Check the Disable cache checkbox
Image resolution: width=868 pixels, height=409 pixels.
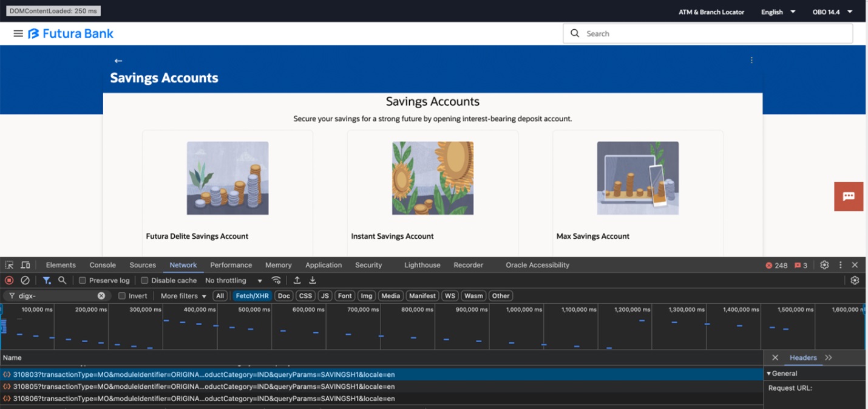[x=144, y=281]
